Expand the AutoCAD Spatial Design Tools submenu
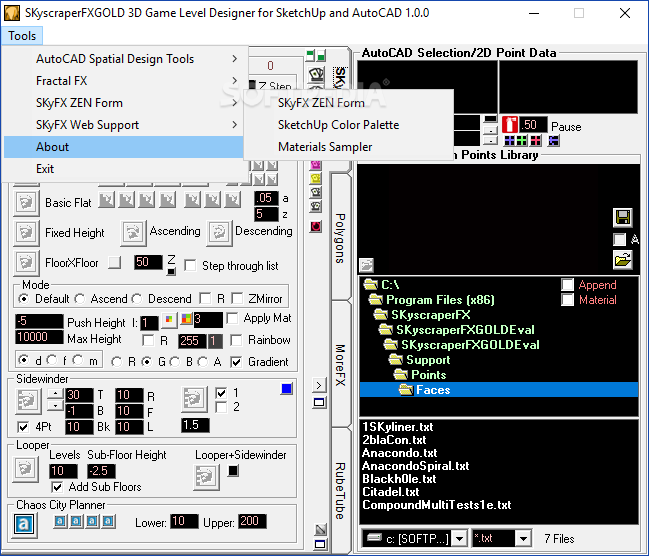The image size is (649, 556). (123, 59)
